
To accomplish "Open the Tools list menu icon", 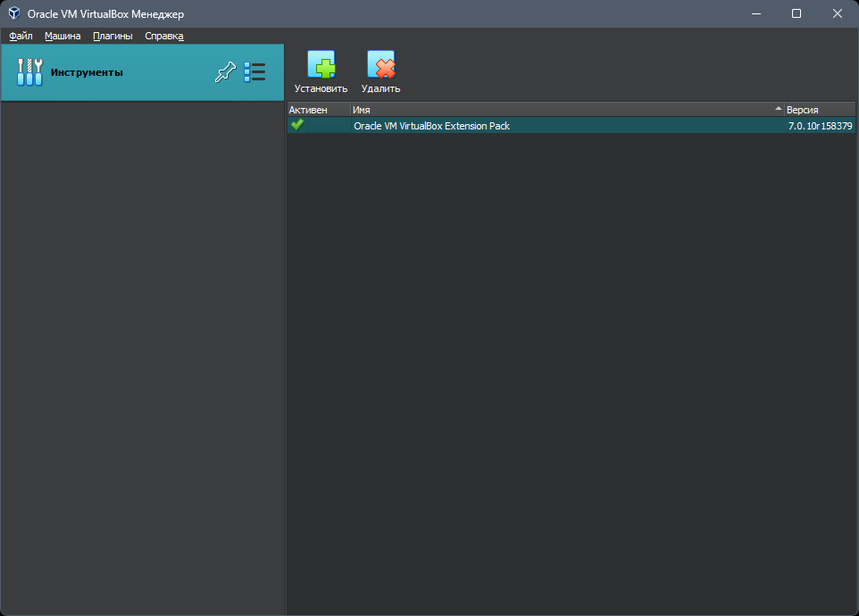I will coord(254,72).
